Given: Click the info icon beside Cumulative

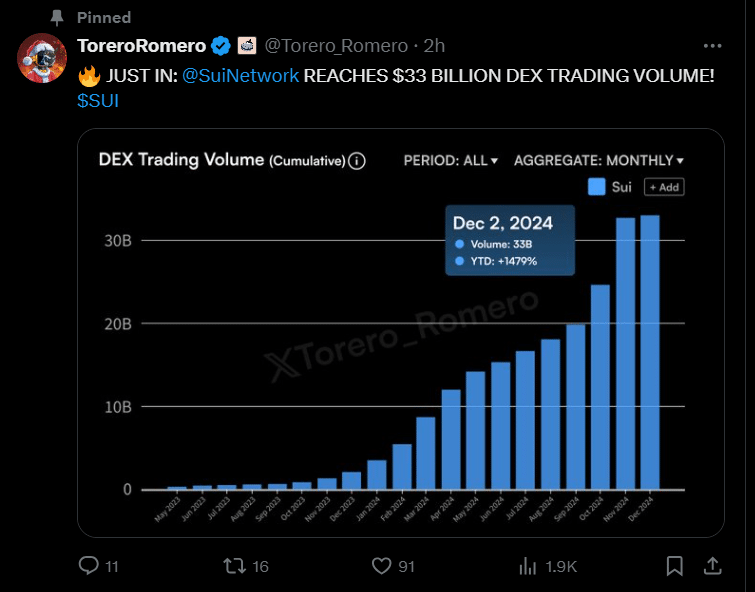Looking at the screenshot, I should coord(357,160).
